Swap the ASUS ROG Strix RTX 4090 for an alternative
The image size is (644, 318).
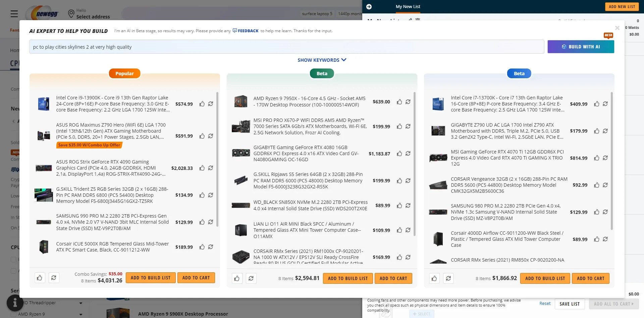211,168
